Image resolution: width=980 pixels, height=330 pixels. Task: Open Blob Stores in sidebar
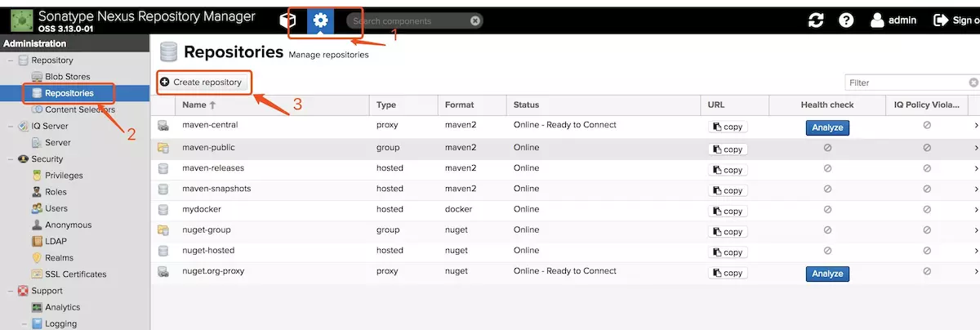[x=67, y=77]
